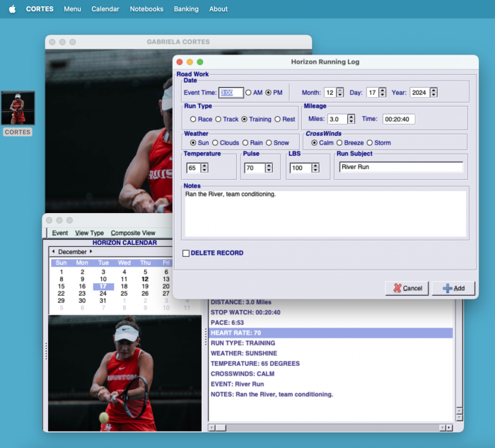Screen dimensions: 495x448
Task: Select the HEART RATE: 70 row
Action: tap(330, 333)
